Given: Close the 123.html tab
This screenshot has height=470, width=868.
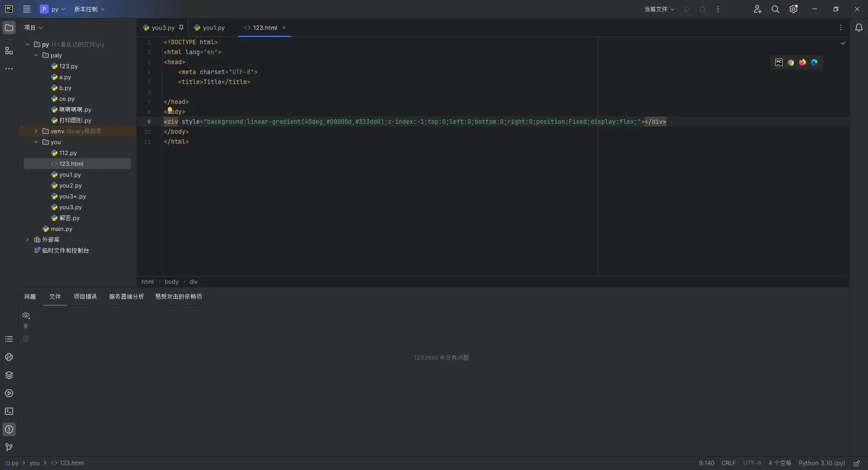Looking at the screenshot, I should (x=284, y=28).
